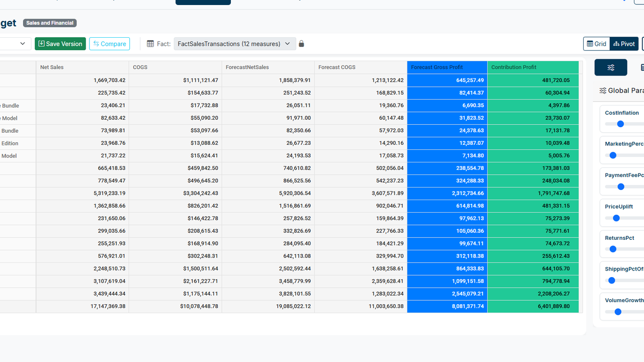Click Contribution Profit cell 2,208,206.27

[x=533, y=294]
